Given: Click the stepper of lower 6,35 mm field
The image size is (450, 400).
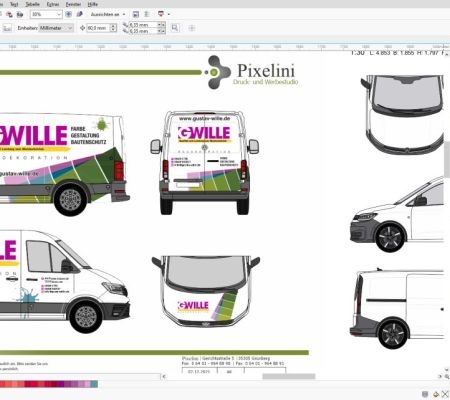Looking at the screenshot, I should (161, 31).
